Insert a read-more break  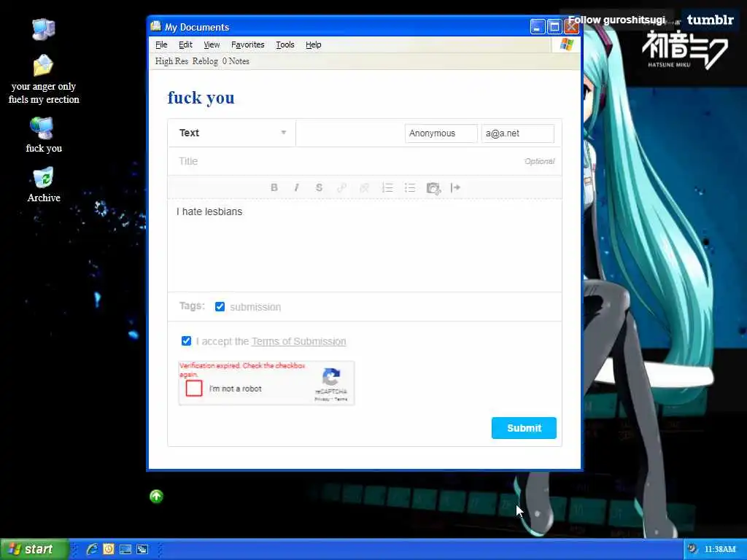(x=455, y=187)
